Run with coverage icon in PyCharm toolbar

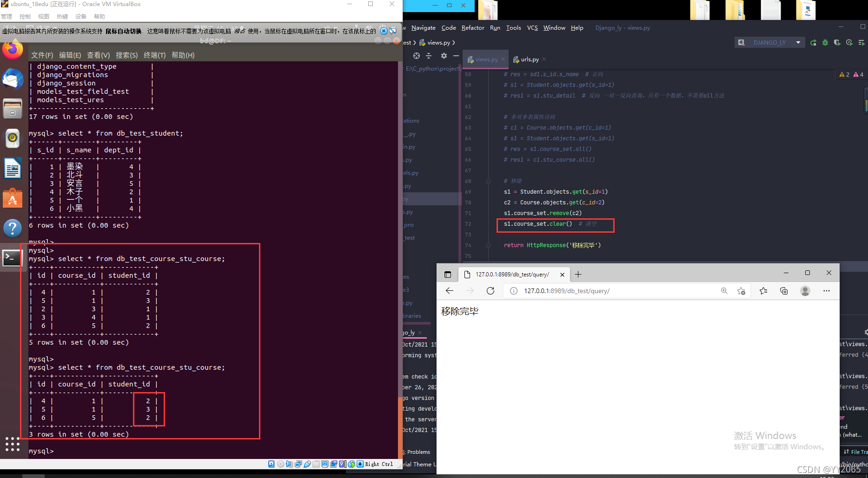tap(837, 42)
